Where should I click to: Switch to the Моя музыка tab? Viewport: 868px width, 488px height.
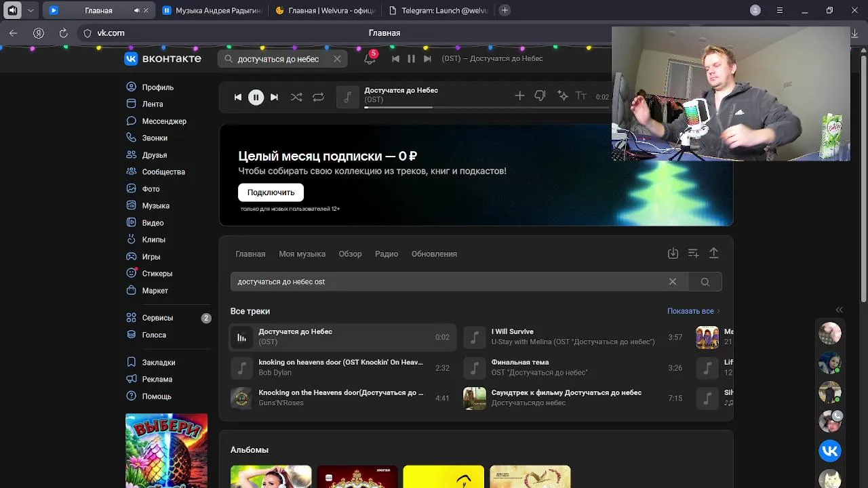click(x=302, y=254)
